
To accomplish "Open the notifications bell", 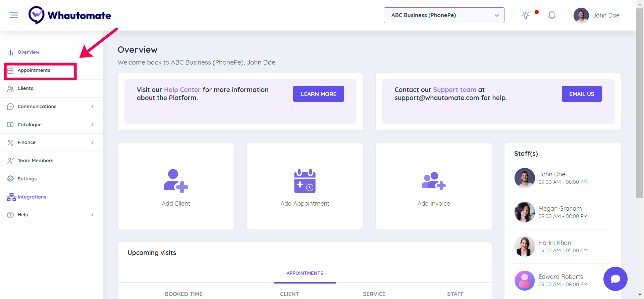I will [552, 15].
